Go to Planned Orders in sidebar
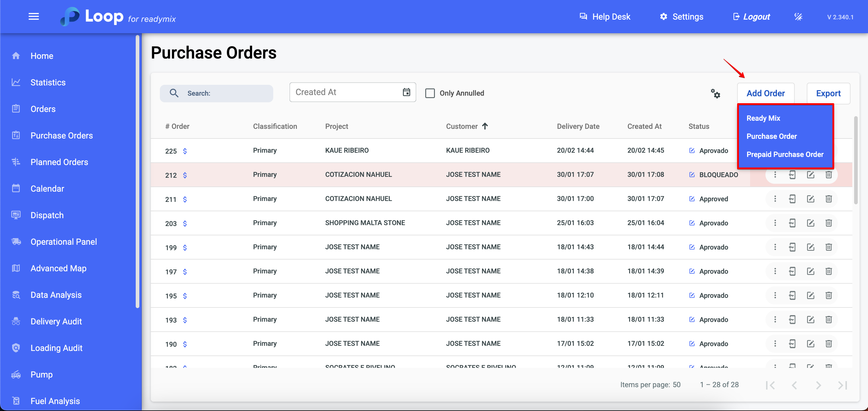Image resolution: width=868 pixels, height=411 pixels. 59,162
